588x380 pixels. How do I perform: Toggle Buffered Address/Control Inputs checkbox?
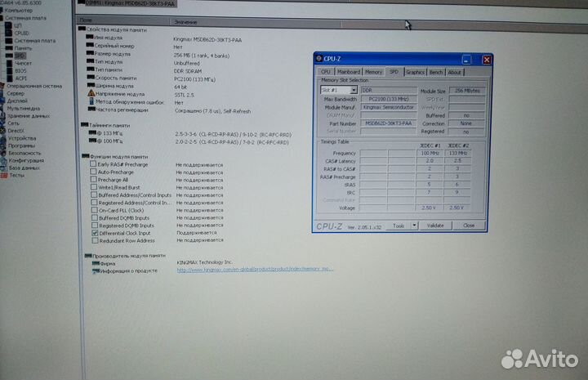[94, 194]
